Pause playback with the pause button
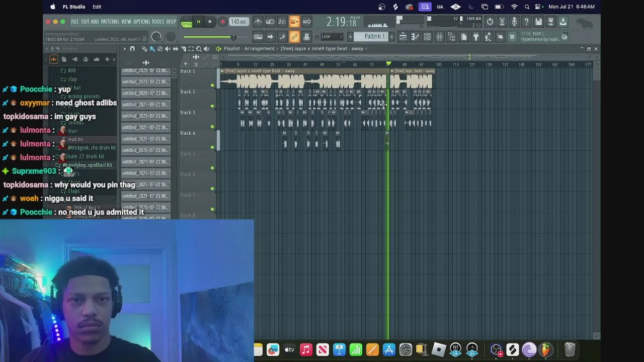644x362 pixels. click(198, 22)
